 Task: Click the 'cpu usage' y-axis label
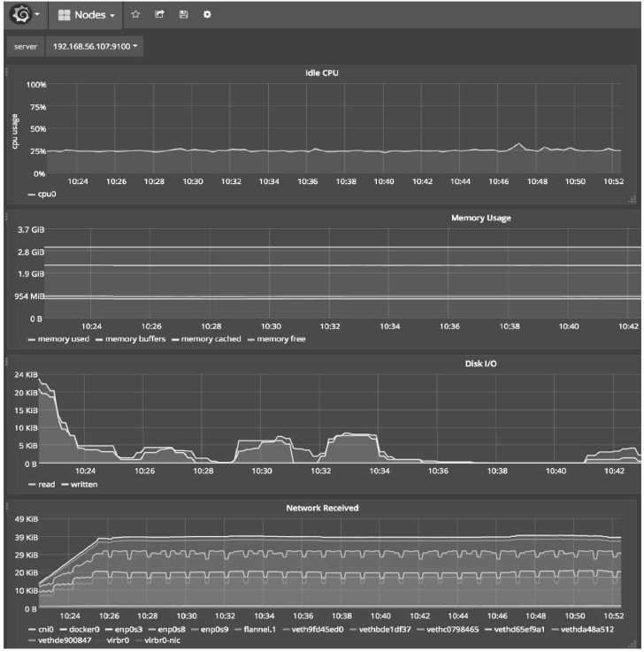coord(15,132)
